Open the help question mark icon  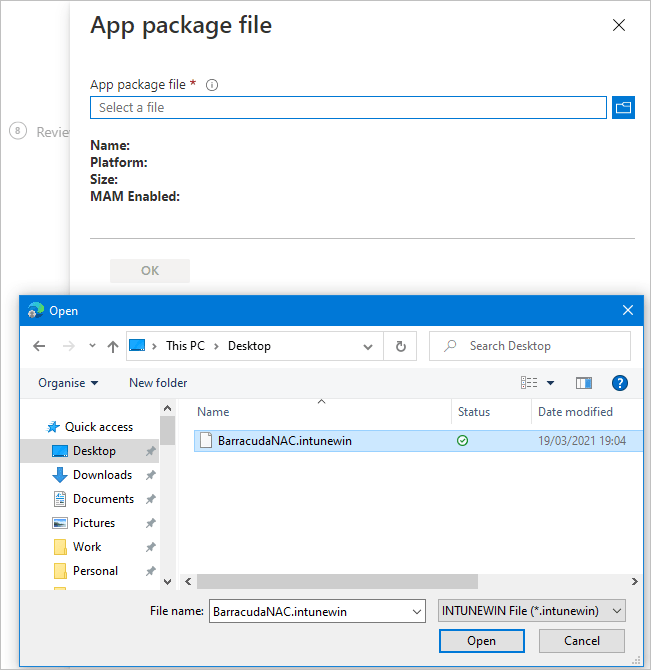(619, 383)
